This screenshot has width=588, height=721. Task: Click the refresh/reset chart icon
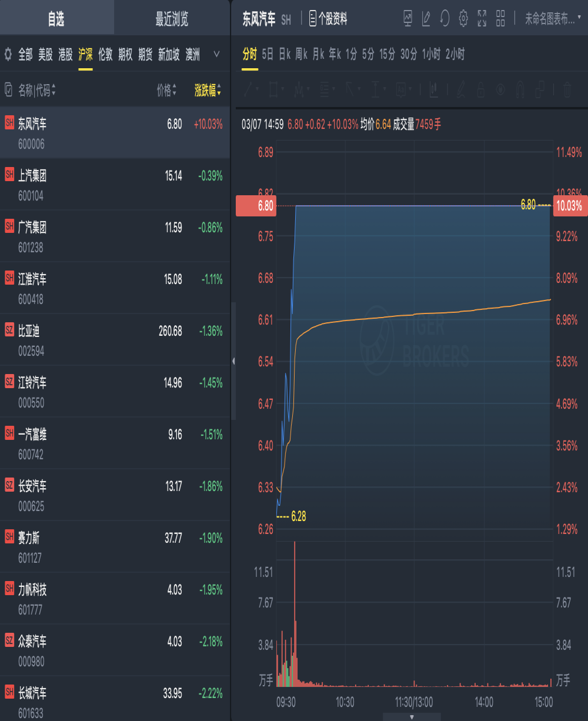click(445, 18)
